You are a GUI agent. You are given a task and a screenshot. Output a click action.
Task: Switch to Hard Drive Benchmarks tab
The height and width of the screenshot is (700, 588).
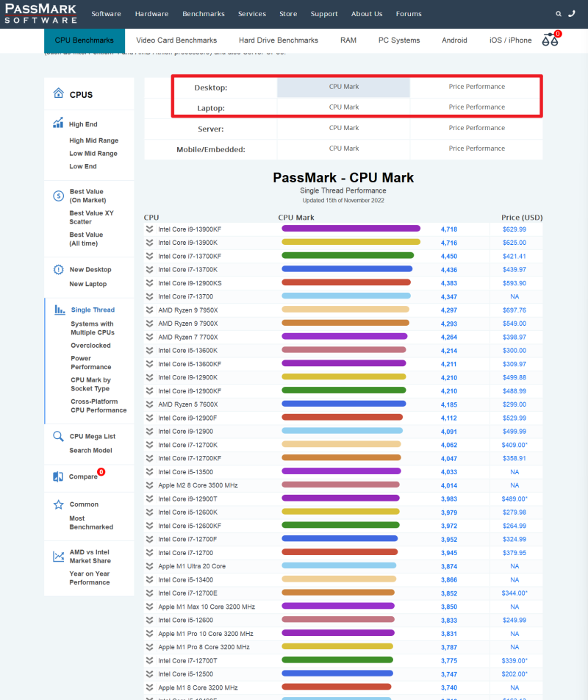click(x=279, y=40)
